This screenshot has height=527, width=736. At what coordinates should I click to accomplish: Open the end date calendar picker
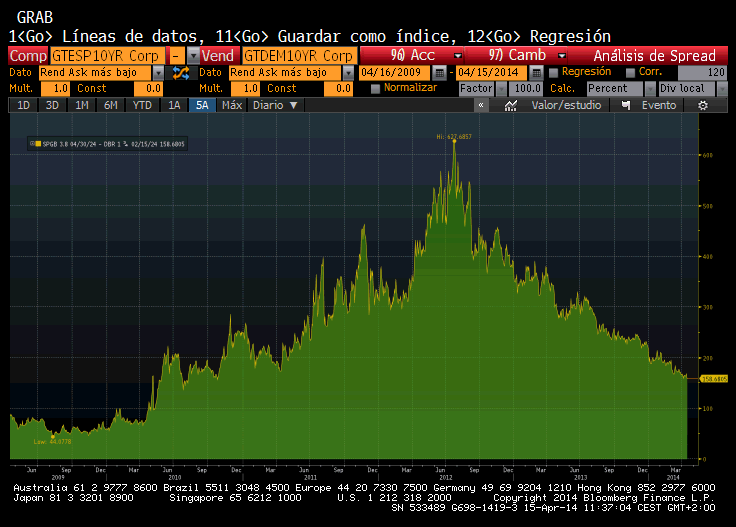(x=536, y=73)
